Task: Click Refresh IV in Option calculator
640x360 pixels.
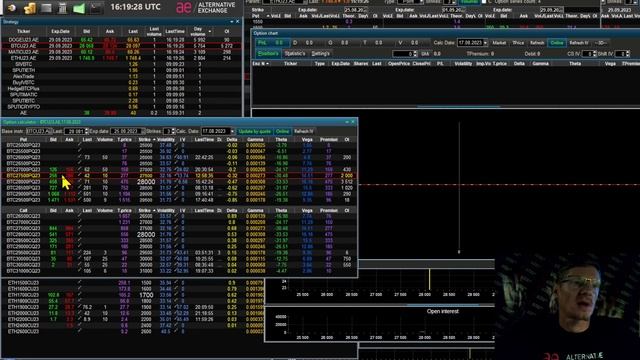Action: coord(304,131)
